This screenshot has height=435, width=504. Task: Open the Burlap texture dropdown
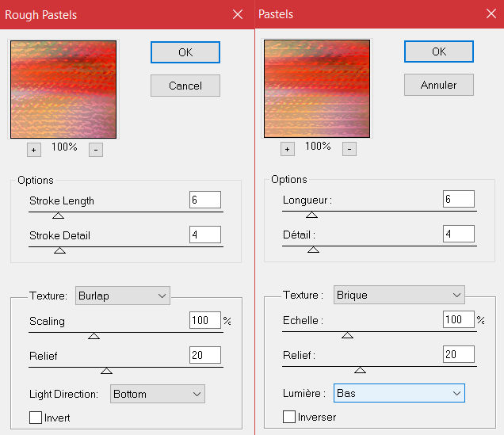point(123,296)
